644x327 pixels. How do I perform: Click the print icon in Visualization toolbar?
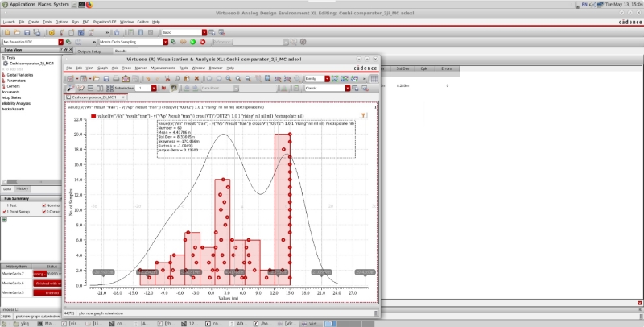(116, 78)
